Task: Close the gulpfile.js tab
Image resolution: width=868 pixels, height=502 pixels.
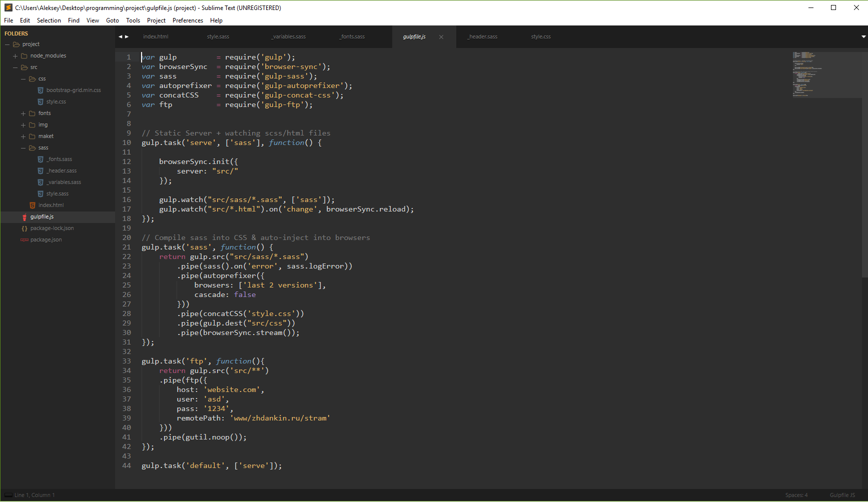Action: [441, 37]
